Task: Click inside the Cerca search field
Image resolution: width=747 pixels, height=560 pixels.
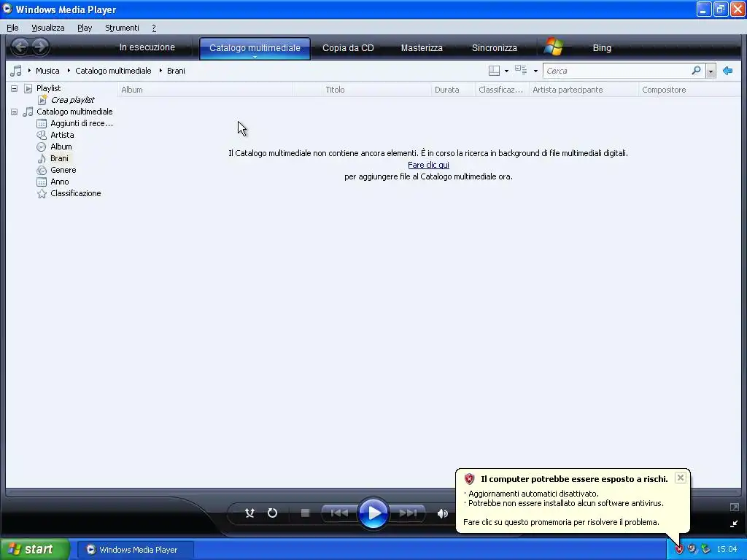Action: point(617,71)
